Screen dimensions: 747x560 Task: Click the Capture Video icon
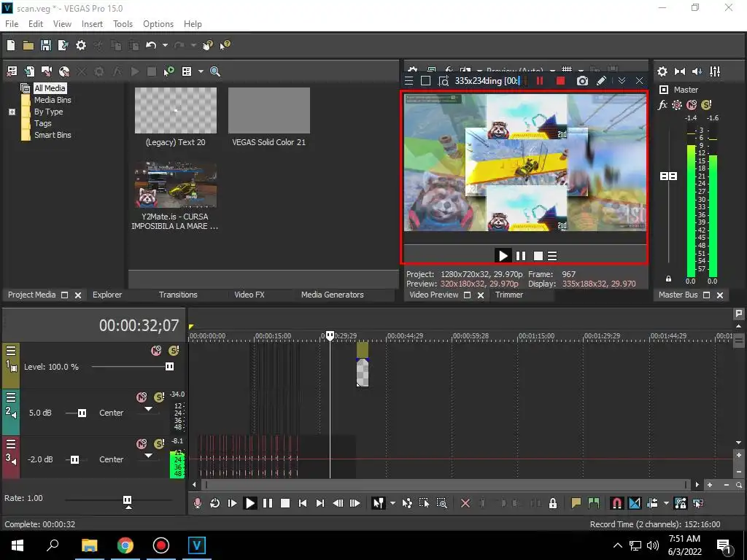point(47,71)
